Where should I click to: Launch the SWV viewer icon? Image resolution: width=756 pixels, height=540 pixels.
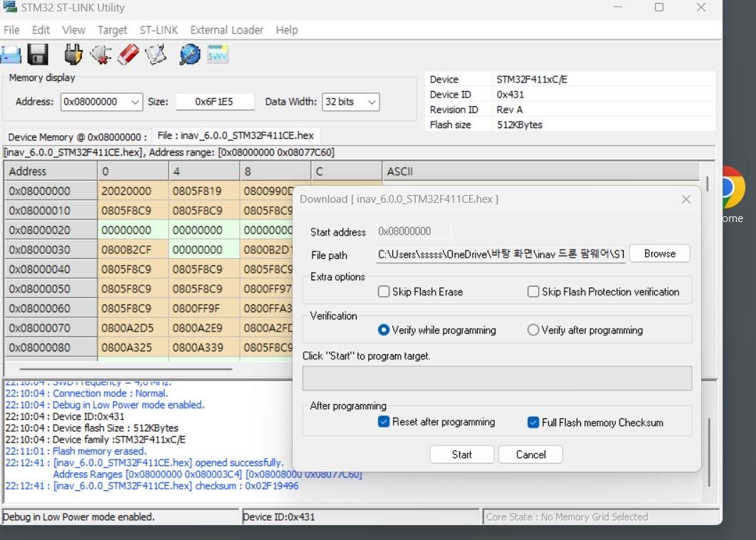[218, 54]
